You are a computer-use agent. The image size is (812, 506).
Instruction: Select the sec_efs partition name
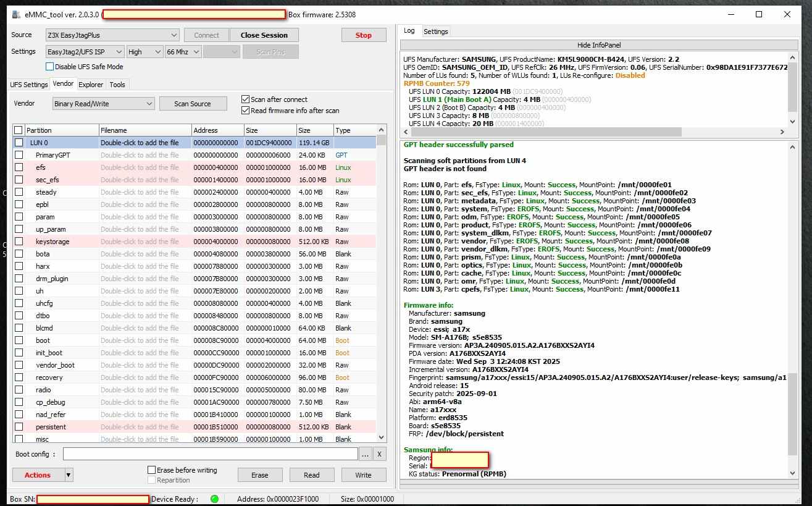47,180
